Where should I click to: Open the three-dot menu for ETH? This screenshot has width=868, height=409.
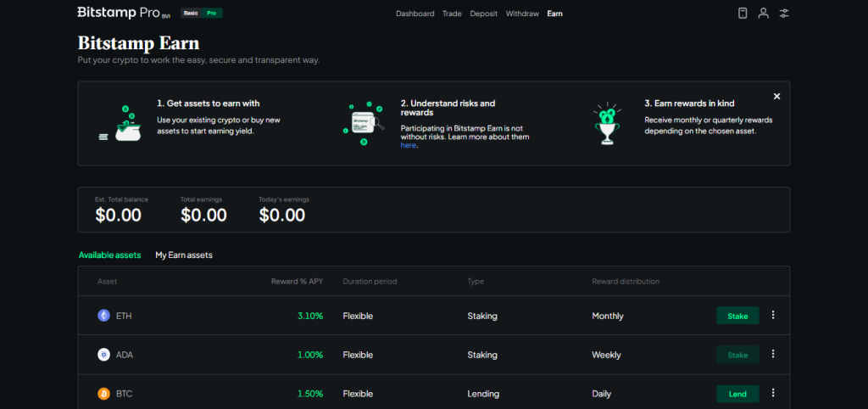click(773, 316)
